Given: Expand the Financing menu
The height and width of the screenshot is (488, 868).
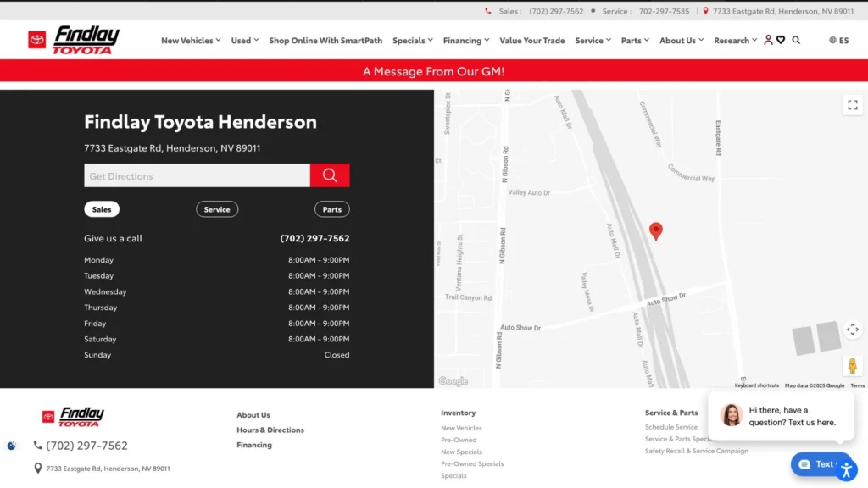Looking at the screenshot, I should [x=466, y=40].
